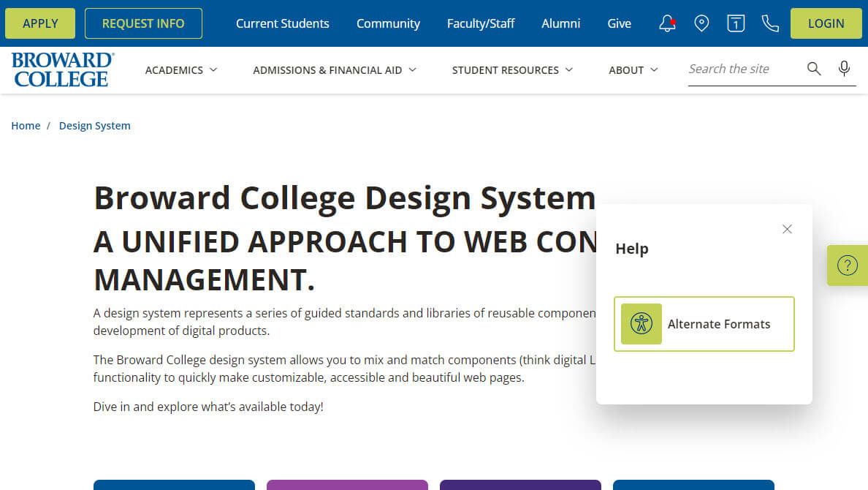Click the green help question mark tab

(x=848, y=265)
